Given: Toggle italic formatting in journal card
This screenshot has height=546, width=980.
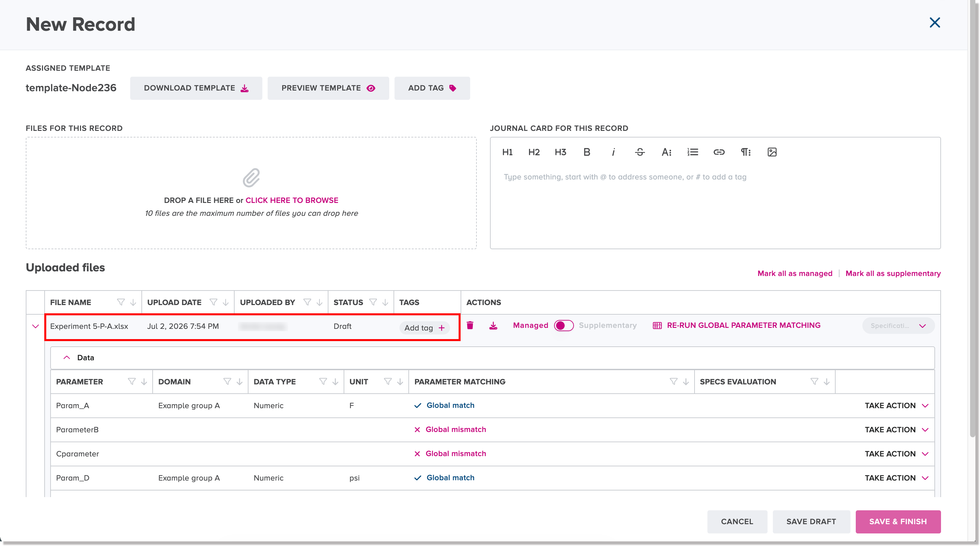Looking at the screenshot, I should 613,152.
